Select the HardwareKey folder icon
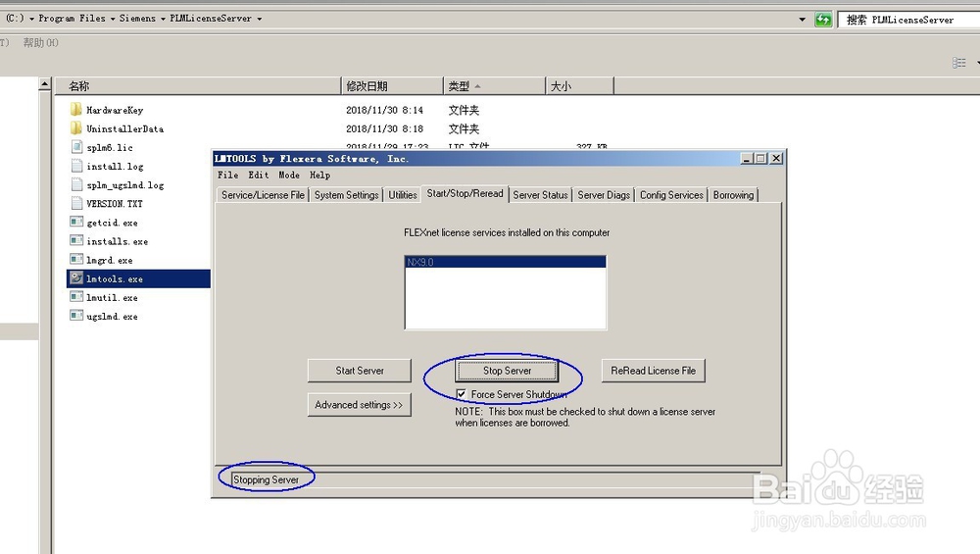The image size is (980, 554). coord(76,110)
